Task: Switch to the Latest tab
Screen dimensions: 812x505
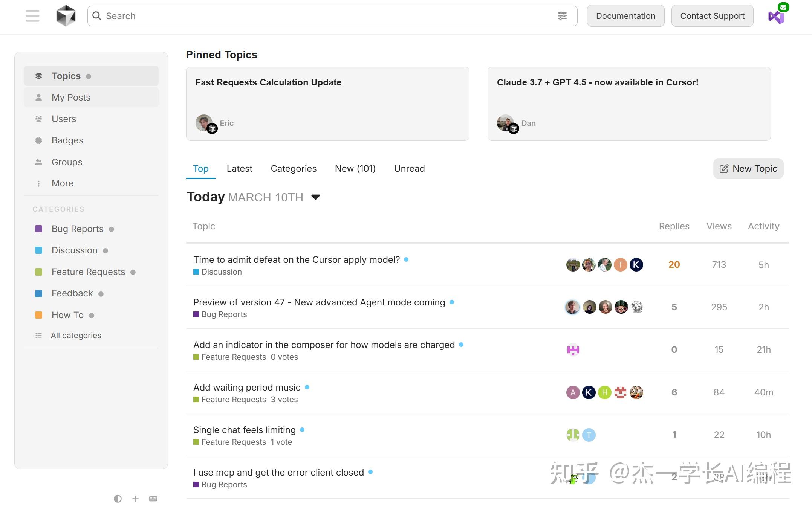Action: tap(239, 169)
